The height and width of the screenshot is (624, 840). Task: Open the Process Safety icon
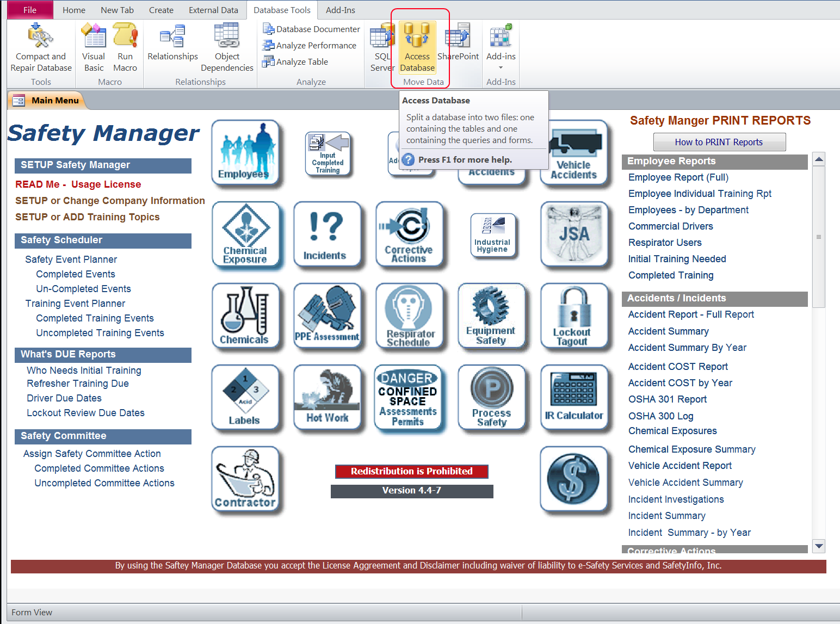click(x=491, y=398)
